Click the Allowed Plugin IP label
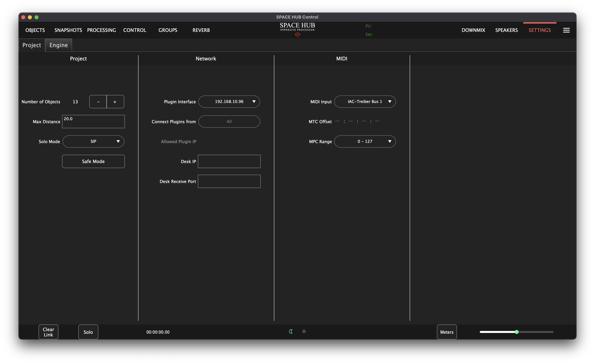The height and width of the screenshot is (364, 595). click(x=178, y=141)
